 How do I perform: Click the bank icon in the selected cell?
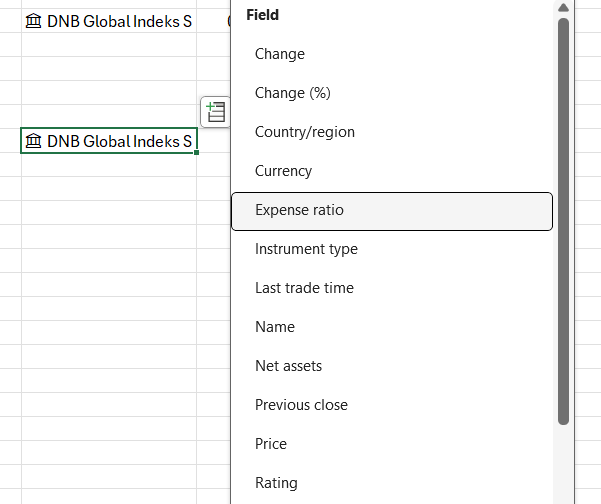tap(34, 142)
